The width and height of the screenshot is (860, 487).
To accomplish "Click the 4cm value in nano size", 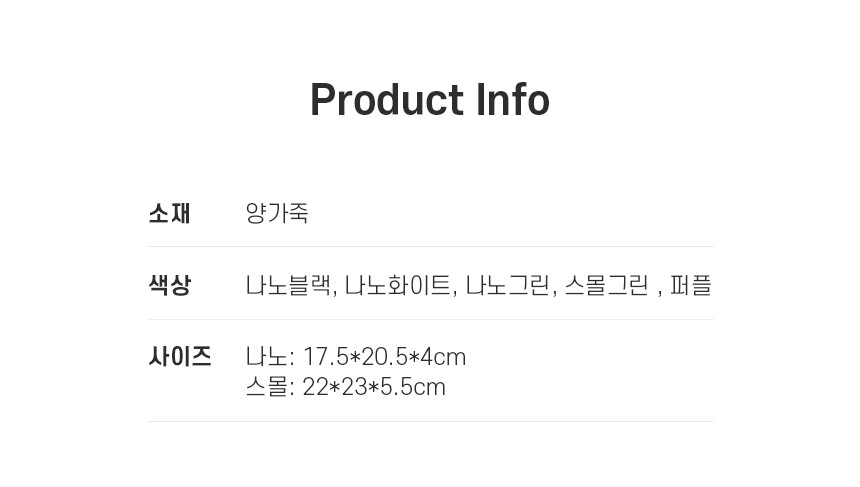I will pos(442,357).
